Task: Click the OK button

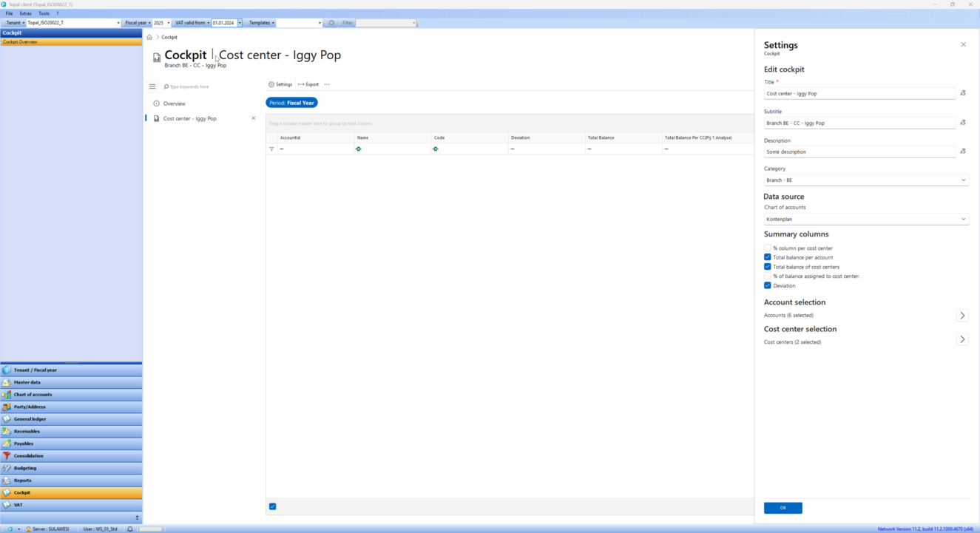Action: (783, 508)
